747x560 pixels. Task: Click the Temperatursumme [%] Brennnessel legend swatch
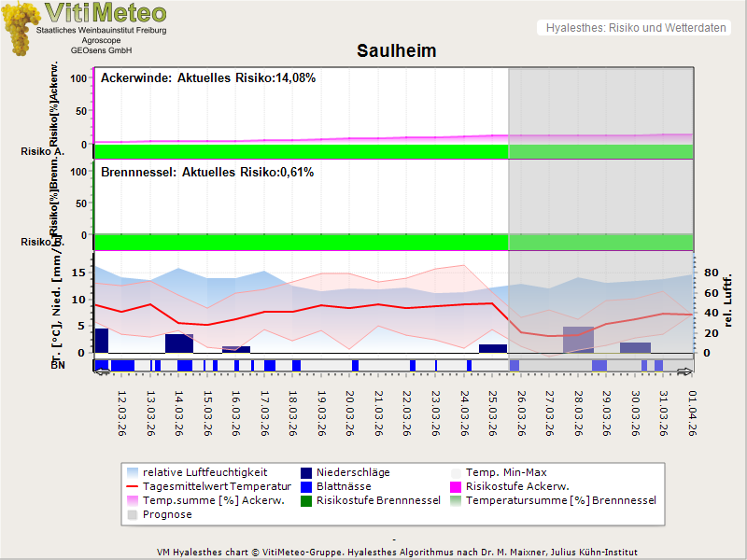coord(457,500)
